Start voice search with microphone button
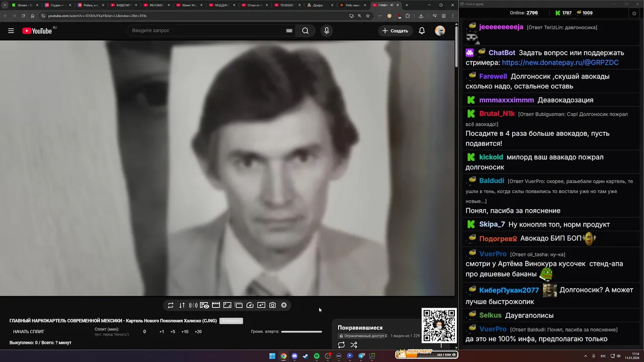This screenshot has height=362, width=644. pyautogui.click(x=327, y=31)
